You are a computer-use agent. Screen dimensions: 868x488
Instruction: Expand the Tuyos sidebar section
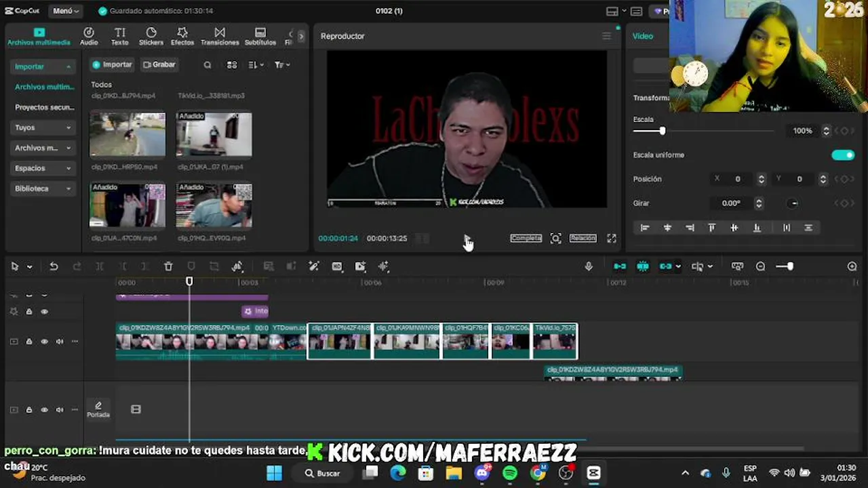(43, 127)
